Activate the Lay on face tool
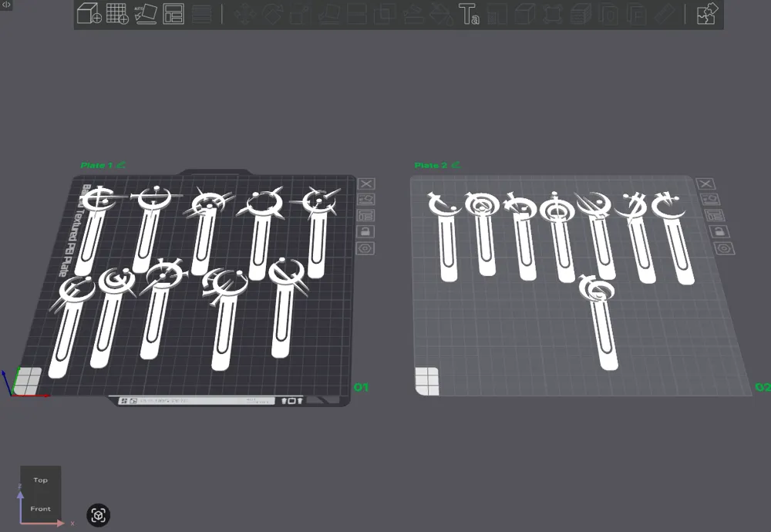The width and height of the screenshot is (771, 532). (x=330, y=14)
